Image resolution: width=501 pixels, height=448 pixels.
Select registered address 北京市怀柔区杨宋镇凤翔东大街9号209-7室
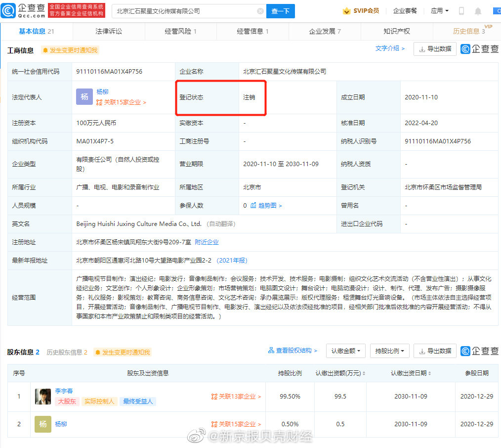(133, 242)
